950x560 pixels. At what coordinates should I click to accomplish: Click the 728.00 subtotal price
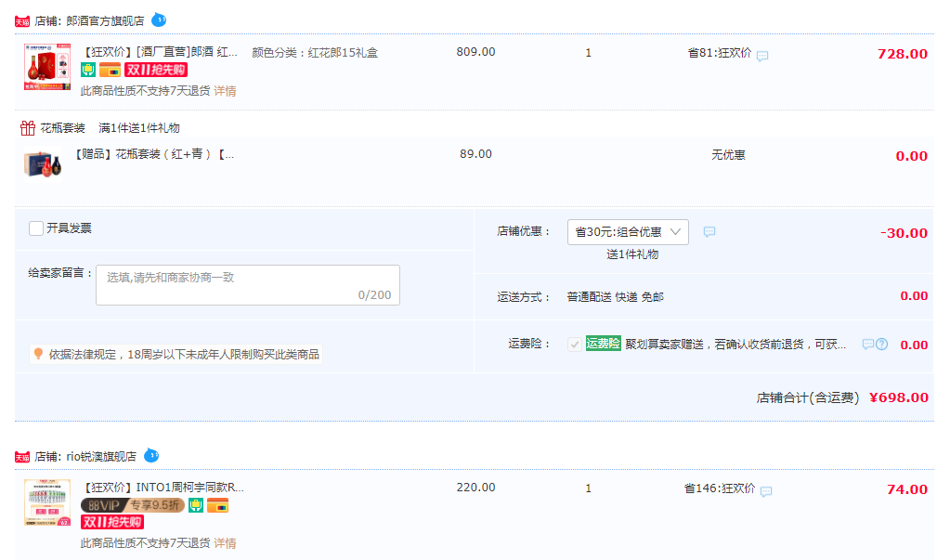902,54
